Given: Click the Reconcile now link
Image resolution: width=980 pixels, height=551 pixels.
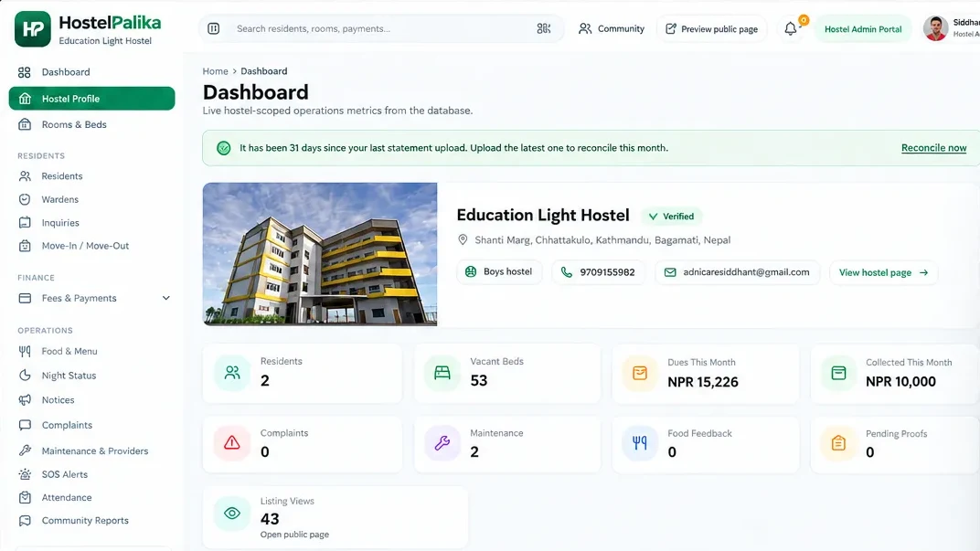Looking at the screenshot, I should point(933,148).
